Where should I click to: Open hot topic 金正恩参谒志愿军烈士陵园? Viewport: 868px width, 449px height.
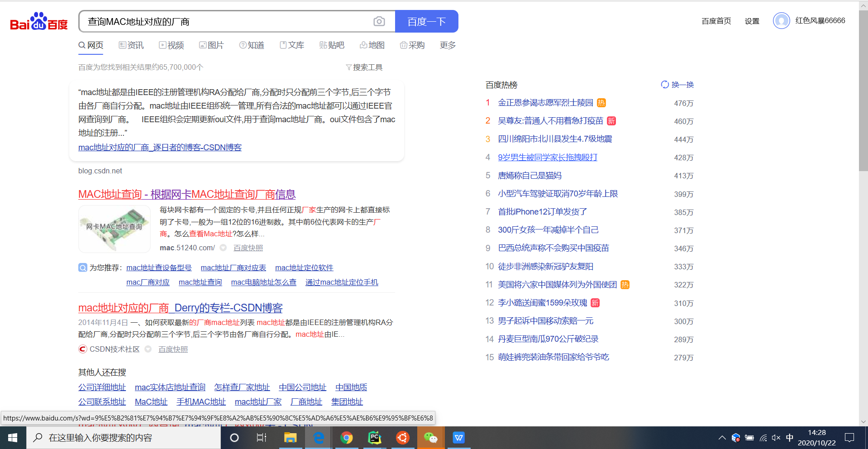pos(545,103)
